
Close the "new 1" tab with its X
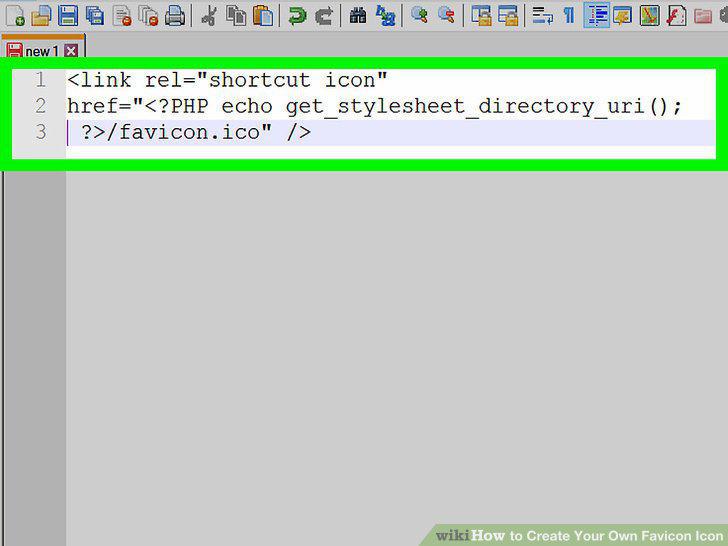click(71, 51)
